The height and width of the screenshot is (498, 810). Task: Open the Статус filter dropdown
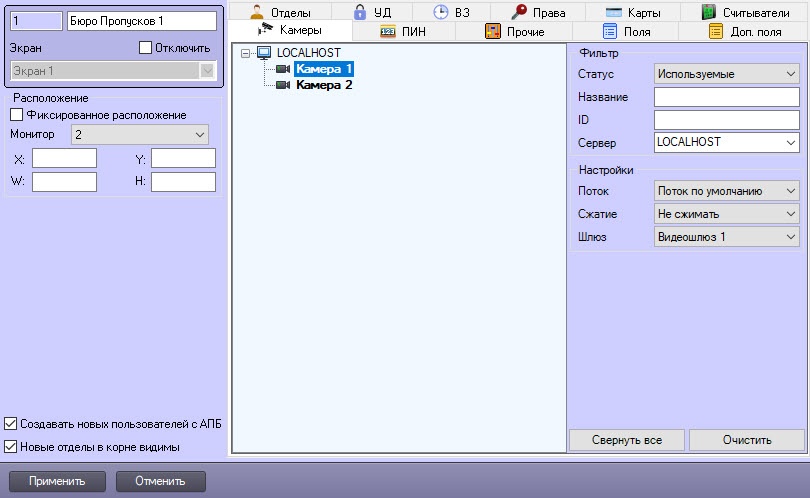tap(726, 74)
